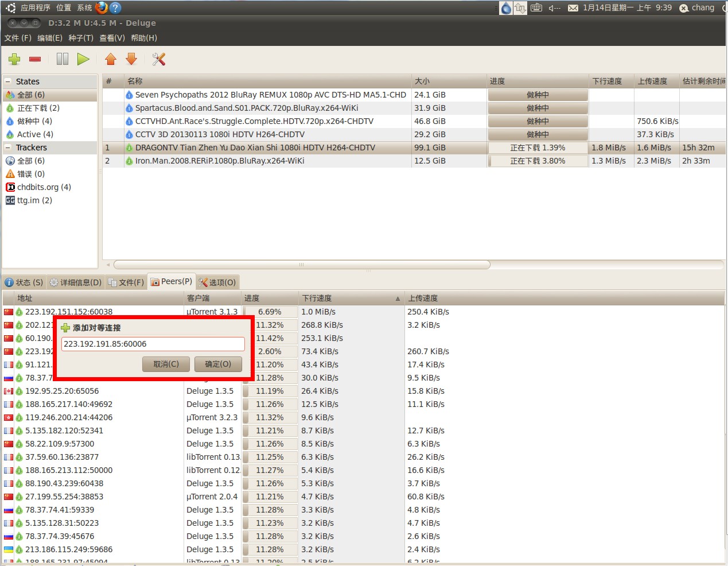Open the keyboard indicator in the top panel
This screenshot has width=728, height=566.
pos(536,8)
